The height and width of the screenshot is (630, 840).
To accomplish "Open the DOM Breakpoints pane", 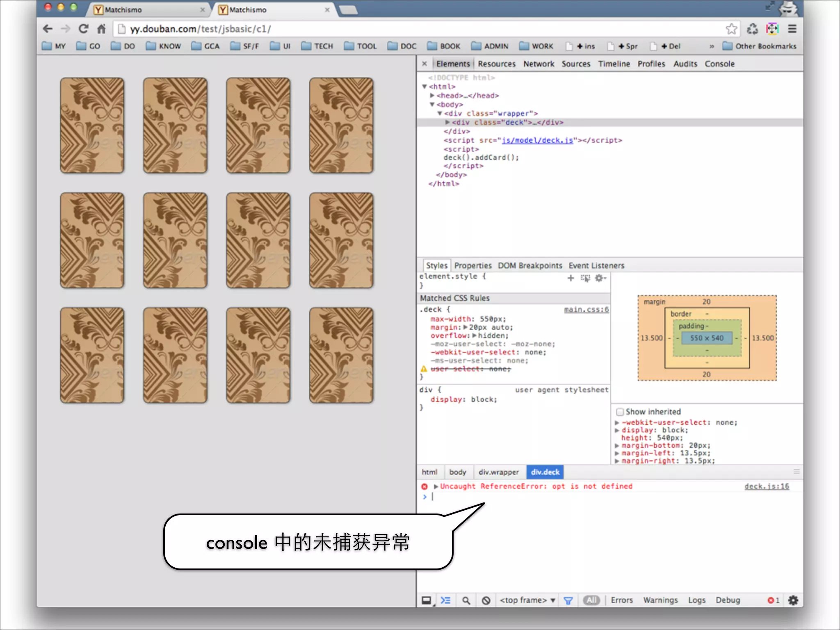I will point(530,265).
